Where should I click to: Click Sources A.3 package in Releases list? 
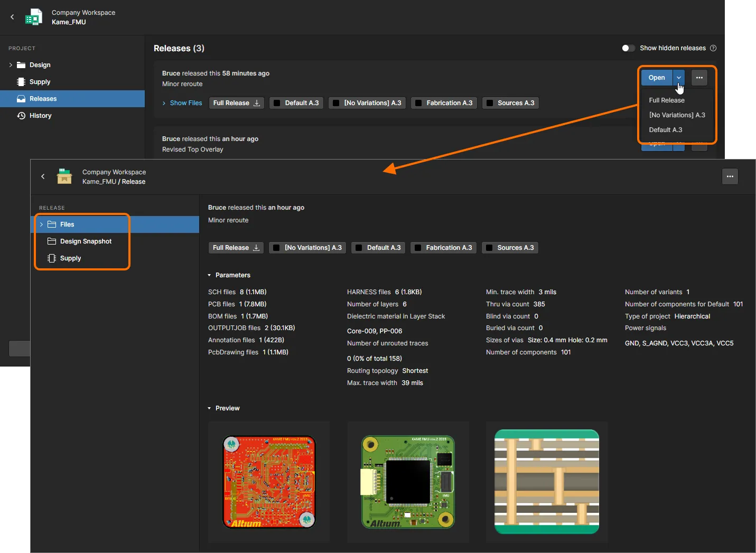pos(510,103)
